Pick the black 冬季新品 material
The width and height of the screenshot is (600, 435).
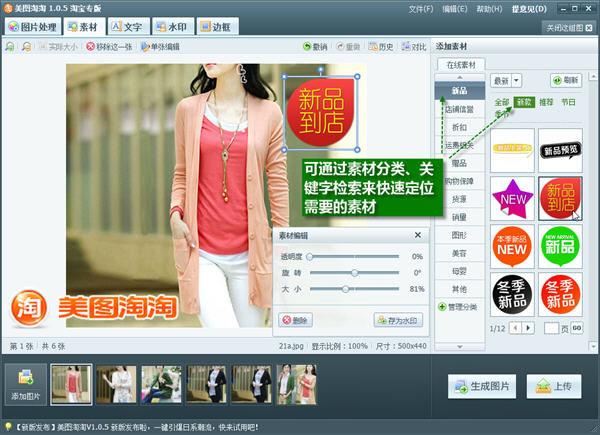coord(512,295)
